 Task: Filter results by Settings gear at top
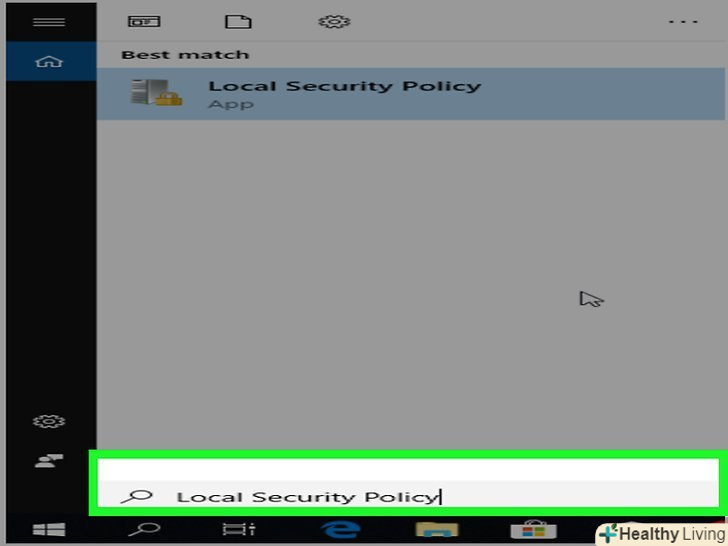coord(334,22)
